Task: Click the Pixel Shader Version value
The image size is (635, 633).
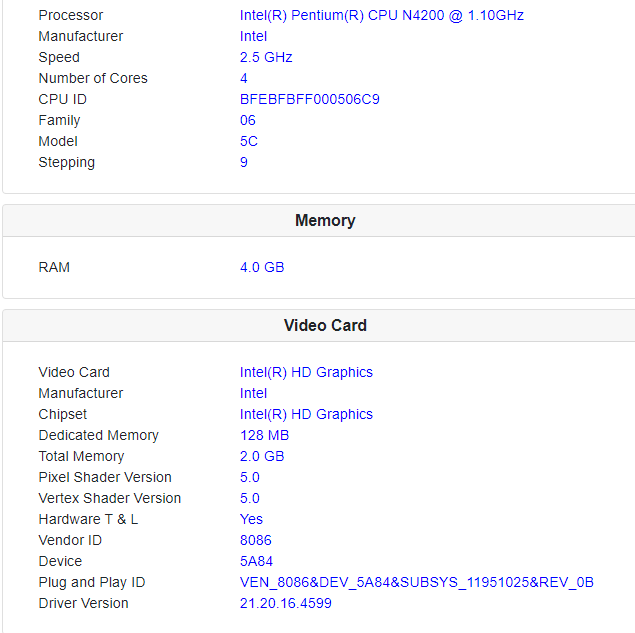Action: [250, 477]
